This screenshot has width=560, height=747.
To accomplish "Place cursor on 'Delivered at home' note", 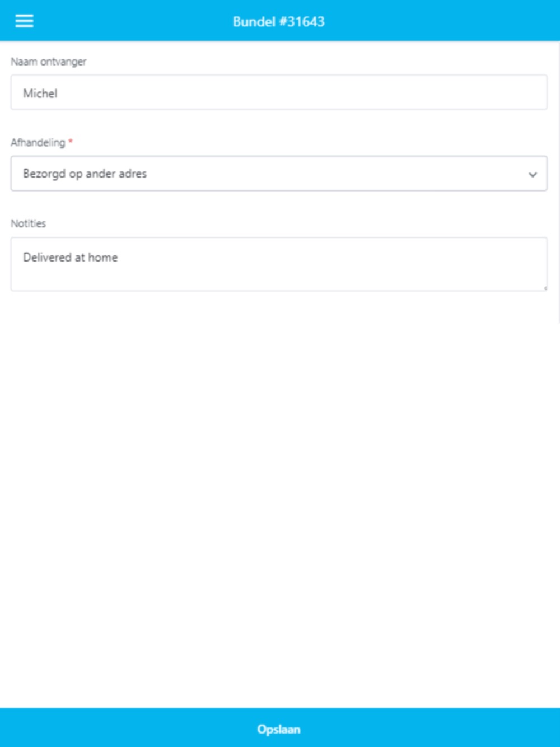I will [x=71, y=258].
